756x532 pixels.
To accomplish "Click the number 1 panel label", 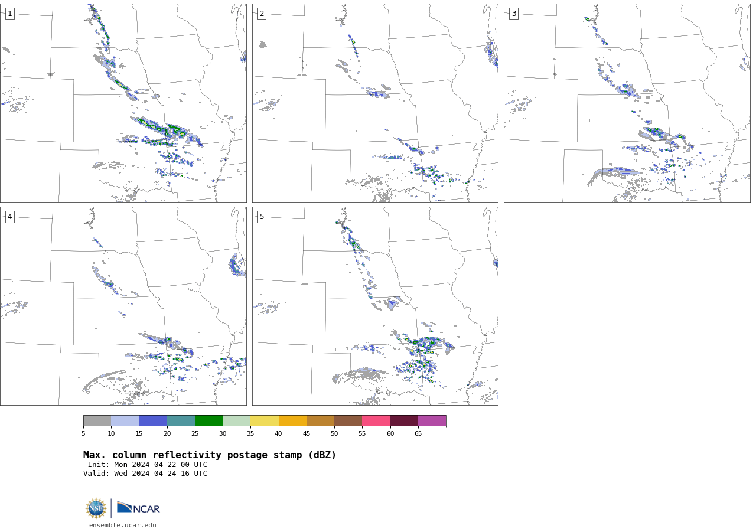I will pos(9,14).
